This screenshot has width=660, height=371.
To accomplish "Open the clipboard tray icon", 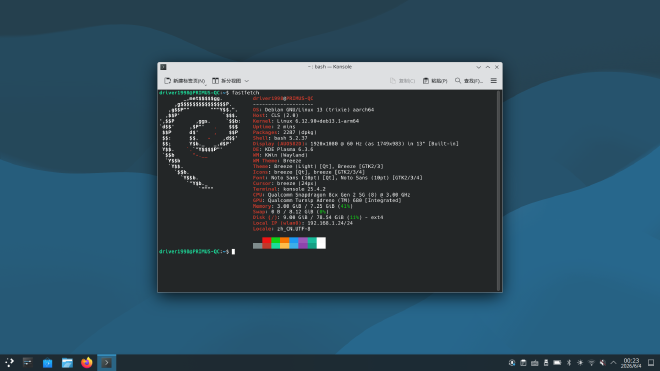I will coord(523,363).
